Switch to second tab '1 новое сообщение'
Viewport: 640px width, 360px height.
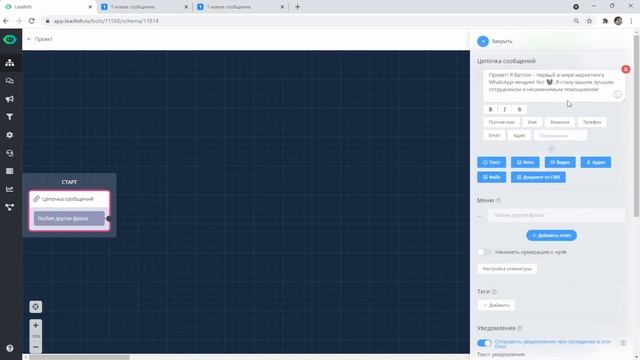tap(145, 7)
